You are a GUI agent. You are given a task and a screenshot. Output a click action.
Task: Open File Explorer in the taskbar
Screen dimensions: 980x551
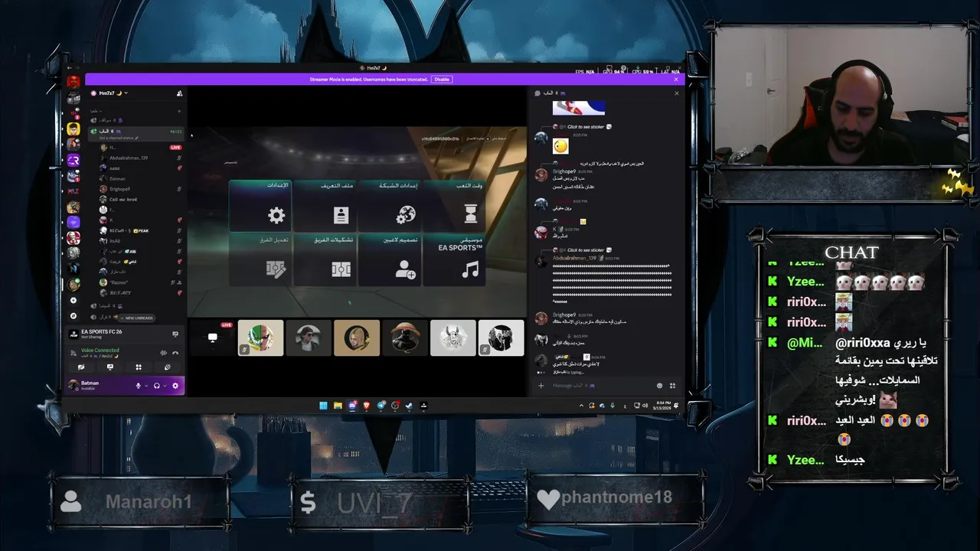(337, 406)
